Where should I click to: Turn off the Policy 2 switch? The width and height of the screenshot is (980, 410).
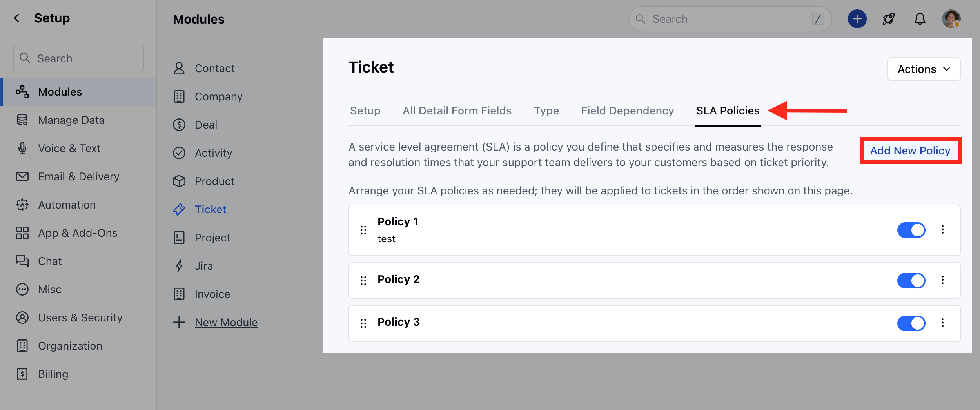911,281
